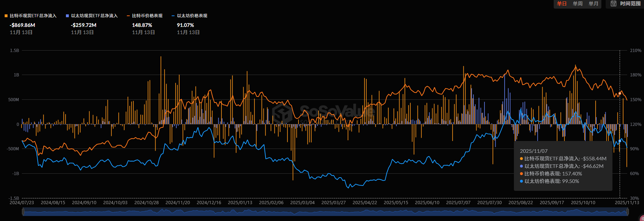
Task: Toggle the 比特币现货ETF总净流入 series label
Action: [33, 16]
